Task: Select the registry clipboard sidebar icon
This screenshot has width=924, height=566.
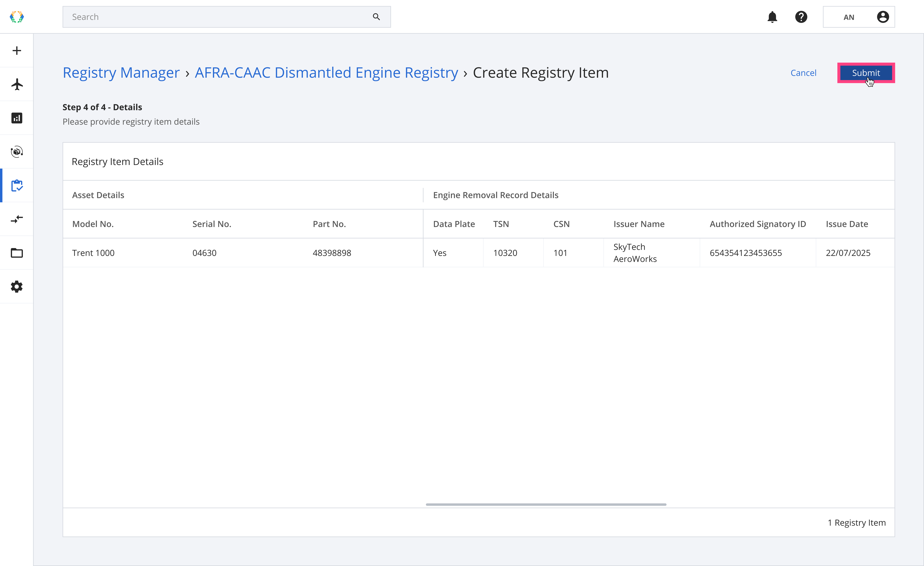Action: pos(17,185)
